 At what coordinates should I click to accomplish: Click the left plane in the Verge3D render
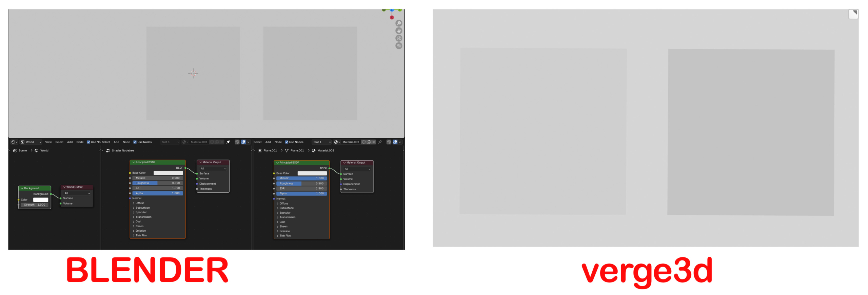(x=543, y=131)
